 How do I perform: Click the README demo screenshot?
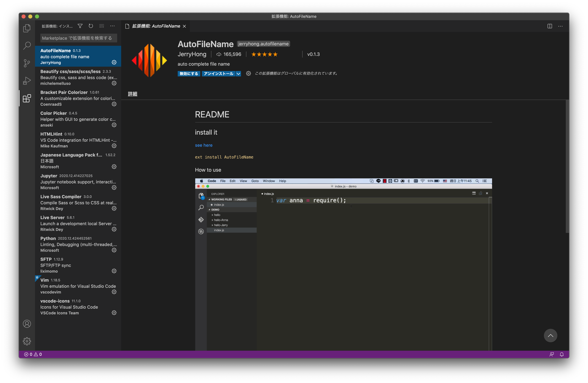(343, 264)
